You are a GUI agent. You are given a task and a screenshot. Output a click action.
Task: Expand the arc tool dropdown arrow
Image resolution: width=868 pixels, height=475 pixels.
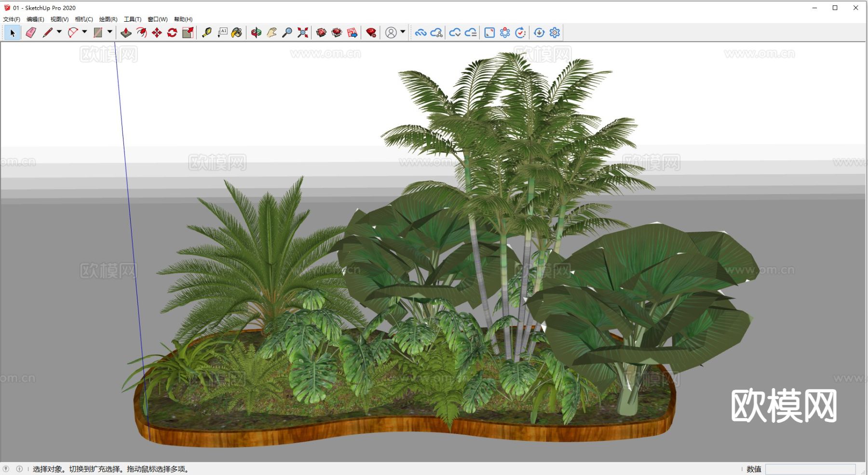tap(84, 32)
